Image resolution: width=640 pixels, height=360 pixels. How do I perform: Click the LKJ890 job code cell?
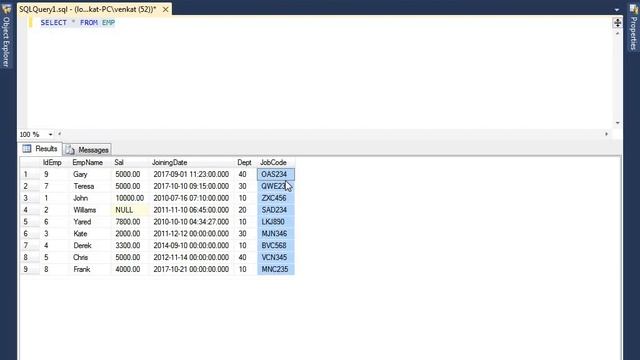click(x=276, y=222)
